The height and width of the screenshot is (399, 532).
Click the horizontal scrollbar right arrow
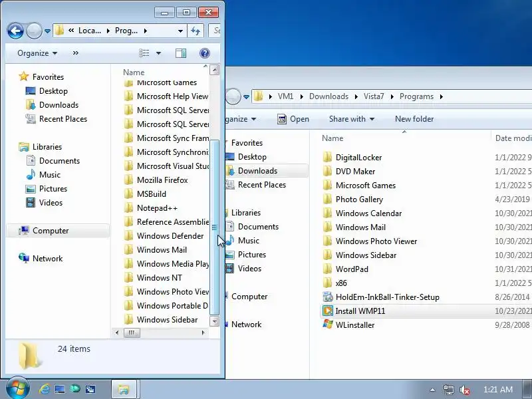[203, 332]
